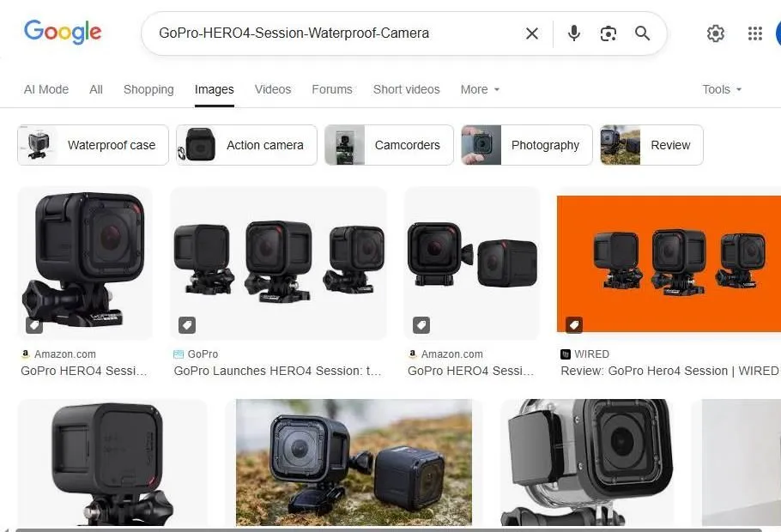Image resolution: width=781 pixels, height=532 pixels.
Task: Click the WIRED source name
Action: pyautogui.click(x=591, y=354)
